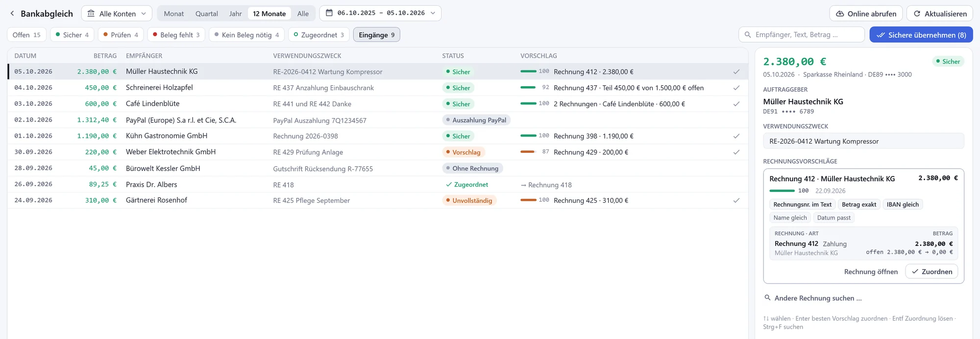This screenshot has width=980, height=339.
Task: Accept suggestion checkmark for Weber Elektrotechnik GmbH row
Action: (x=736, y=152)
